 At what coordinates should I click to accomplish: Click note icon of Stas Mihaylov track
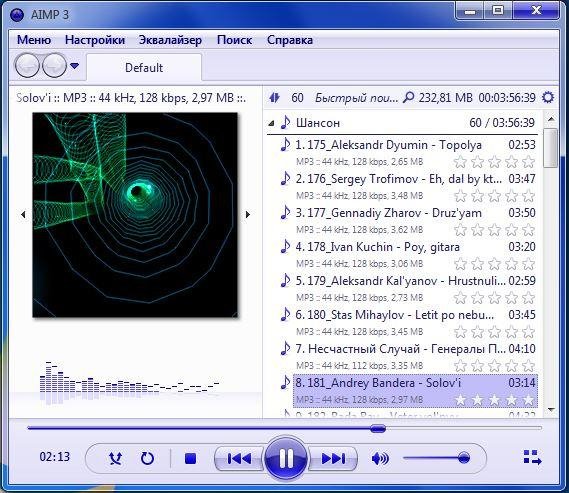[x=286, y=315]
